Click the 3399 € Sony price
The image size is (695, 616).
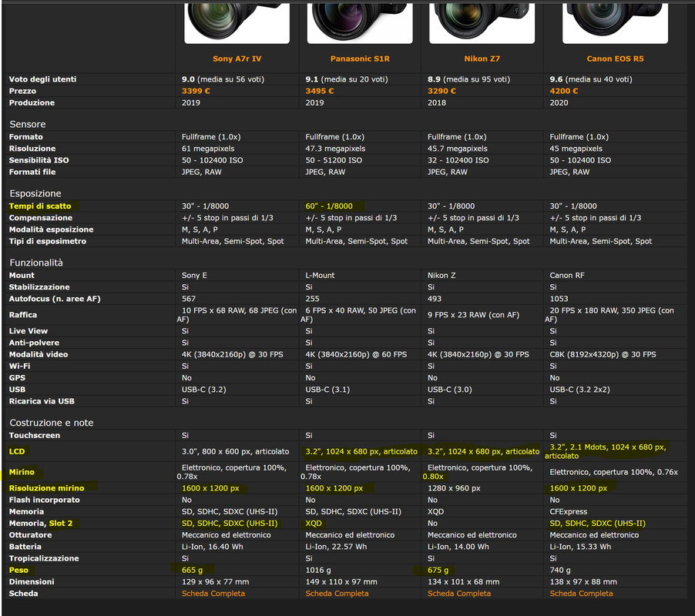point(196,91)
